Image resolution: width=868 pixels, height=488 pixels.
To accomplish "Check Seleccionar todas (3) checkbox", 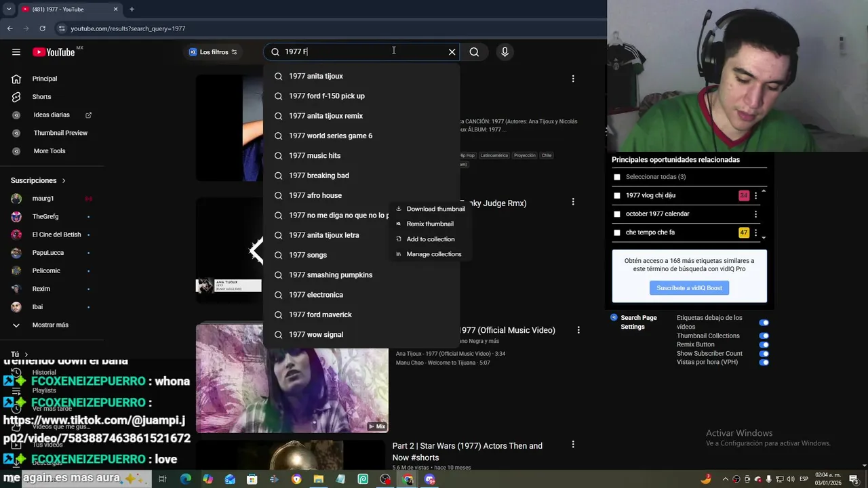I will [617, 177].
